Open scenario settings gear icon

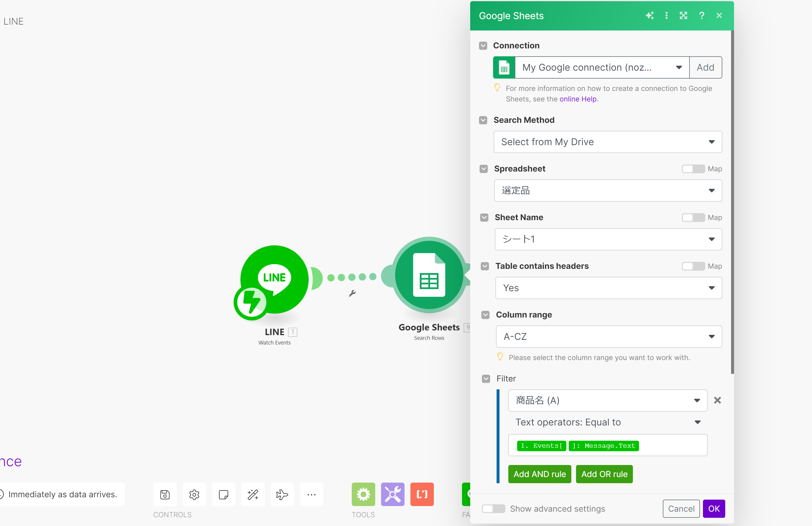tap(194, 494)
